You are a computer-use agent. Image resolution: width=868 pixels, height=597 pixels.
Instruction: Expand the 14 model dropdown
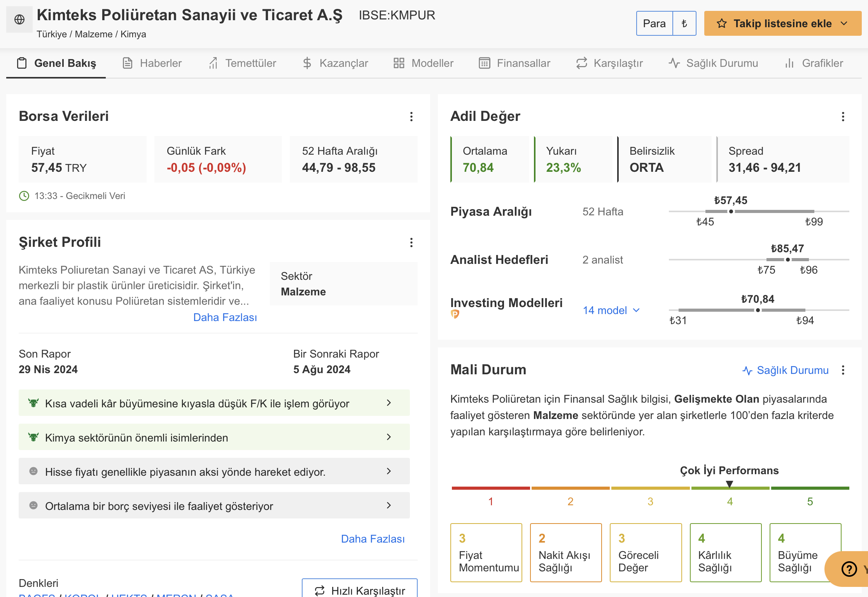(x=611, y=310)
